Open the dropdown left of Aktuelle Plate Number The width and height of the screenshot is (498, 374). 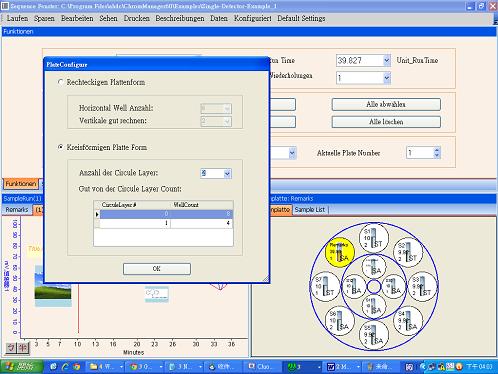click(292, 153)
